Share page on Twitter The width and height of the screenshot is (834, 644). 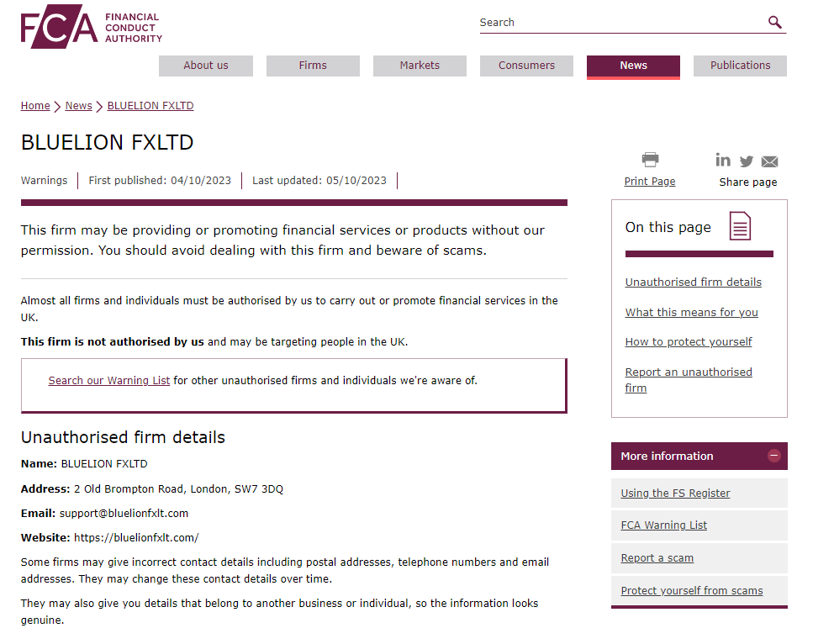click(x=747, y=161)
